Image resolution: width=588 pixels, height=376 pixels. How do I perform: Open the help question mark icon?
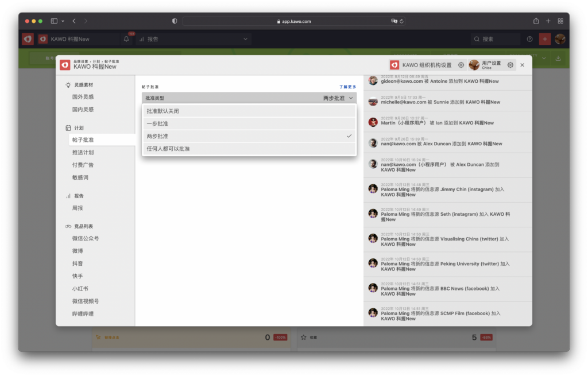pyautogui.click(x=529, y=39)
